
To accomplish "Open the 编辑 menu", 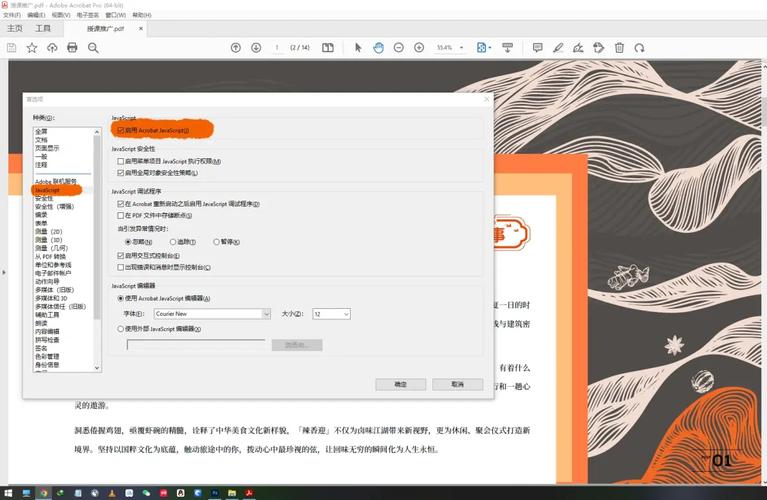I will click(x=36, y=15).
